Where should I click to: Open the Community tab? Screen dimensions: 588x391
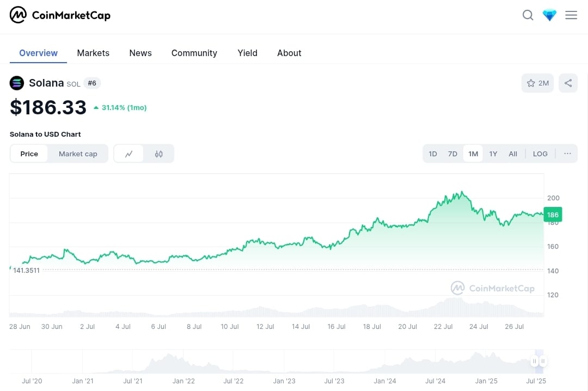(194, 53)
